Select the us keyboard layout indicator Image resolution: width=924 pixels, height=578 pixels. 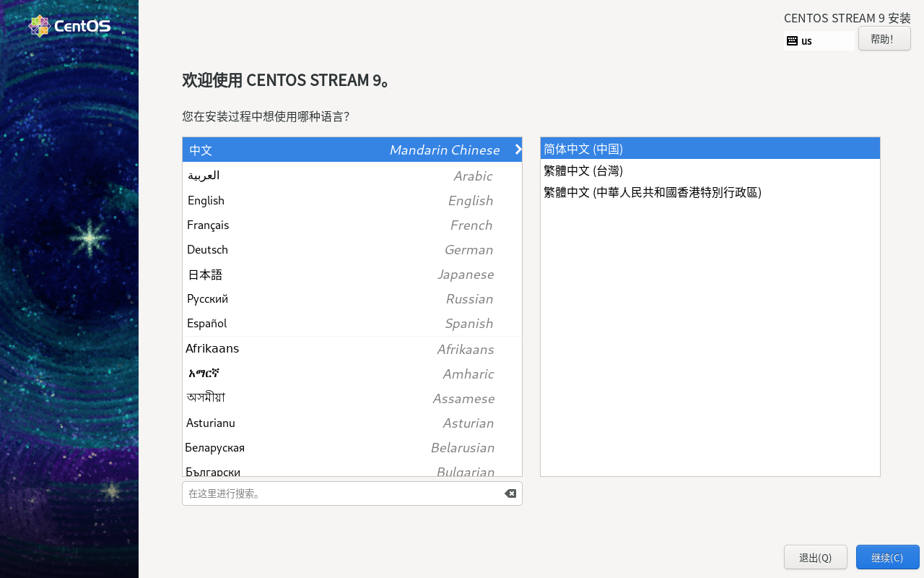pyautogui.click(x=819, y=40)
